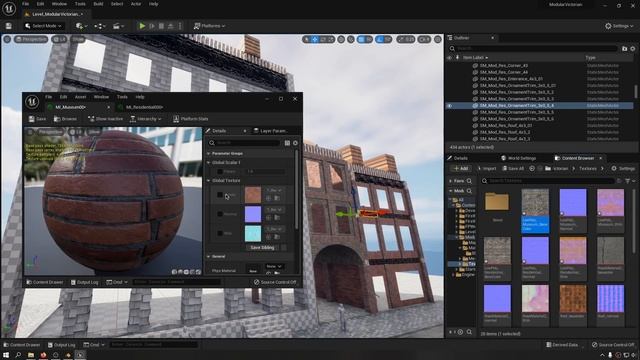Collapse the General section in details

pos(209,256)
